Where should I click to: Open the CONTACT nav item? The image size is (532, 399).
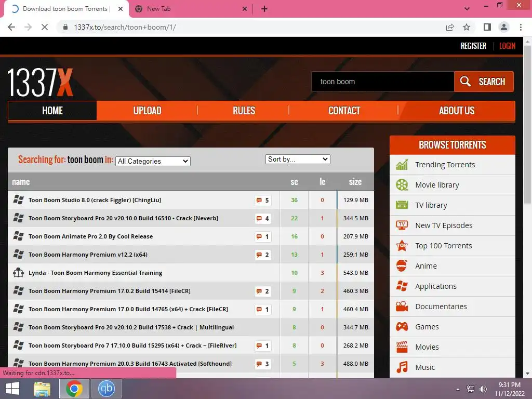pos(344,111)
